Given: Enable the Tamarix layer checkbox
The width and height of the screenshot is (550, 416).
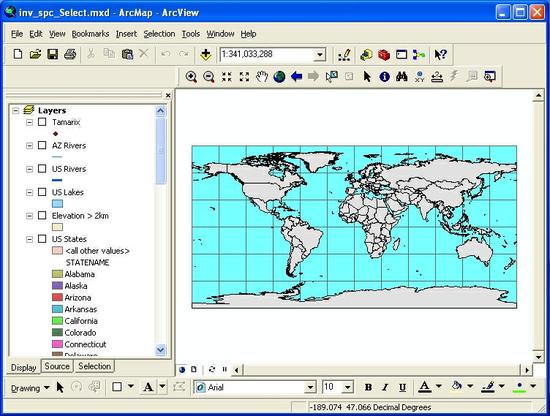Looking at the screenshot, I should click(42, 122).
